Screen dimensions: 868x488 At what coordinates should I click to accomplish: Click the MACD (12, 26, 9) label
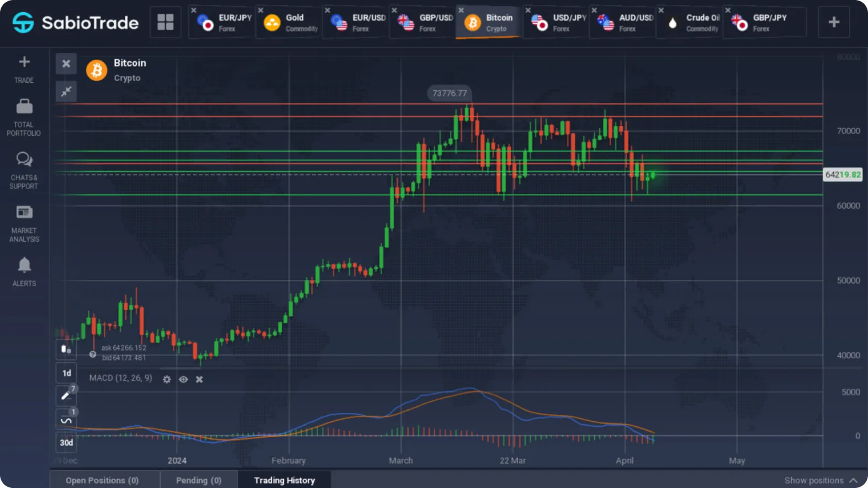(x=120, y=378)
